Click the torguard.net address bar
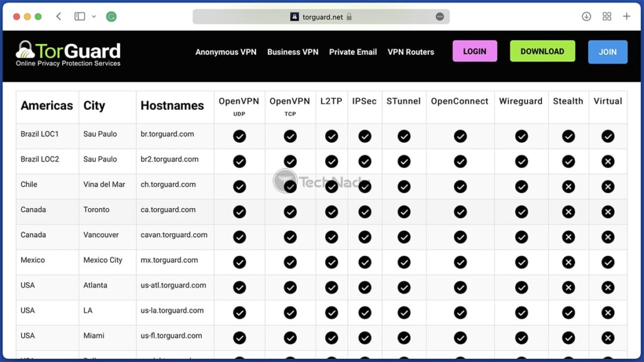The width and height of the screenshot is (644, 362). (321, 17)
